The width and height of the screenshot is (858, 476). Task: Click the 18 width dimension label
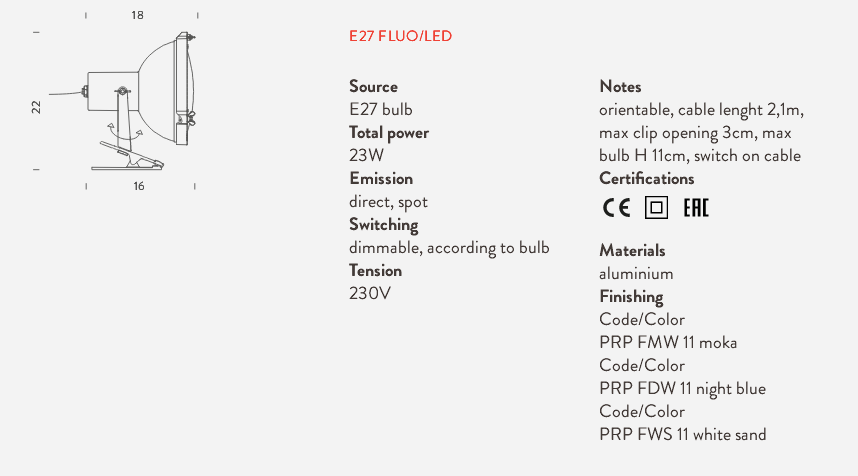137,15
